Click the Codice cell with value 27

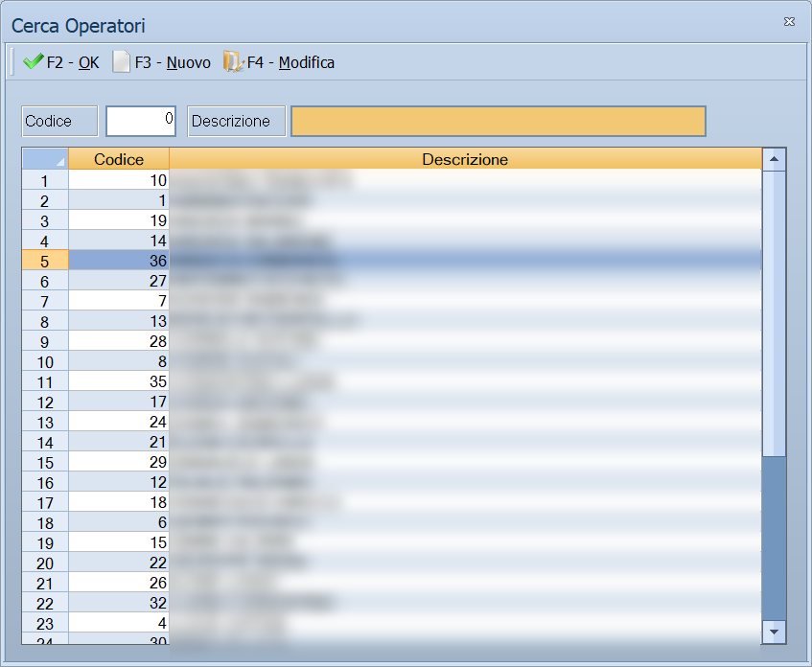point(119,281)
